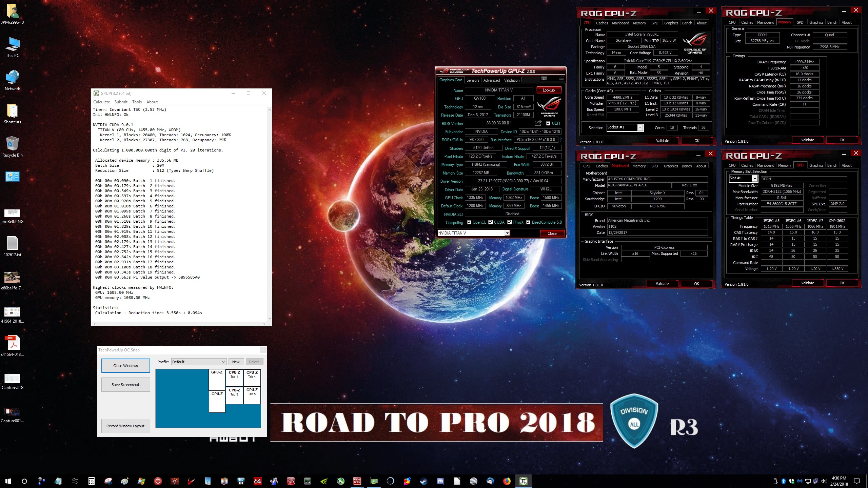
Task: Click Record Window Layout button
Action: (125, 426)
